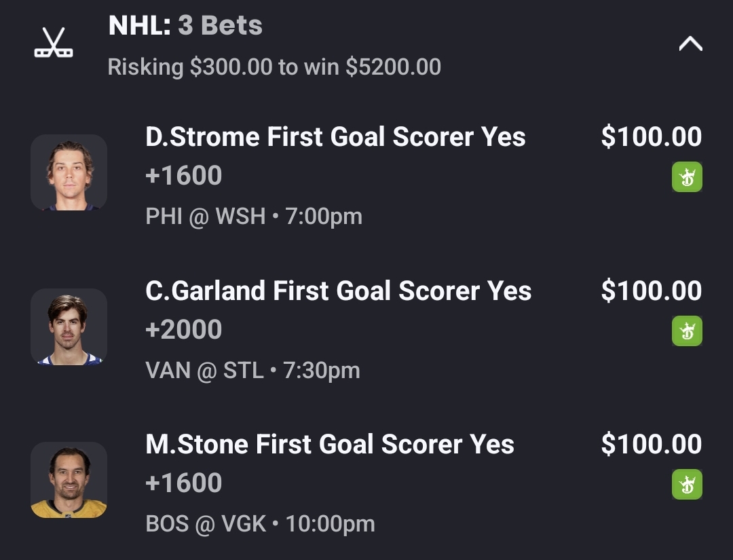Click PHI @ WSH 7:00pm game info
Viewport: 733px width, 560px height.
click(254, 217)
